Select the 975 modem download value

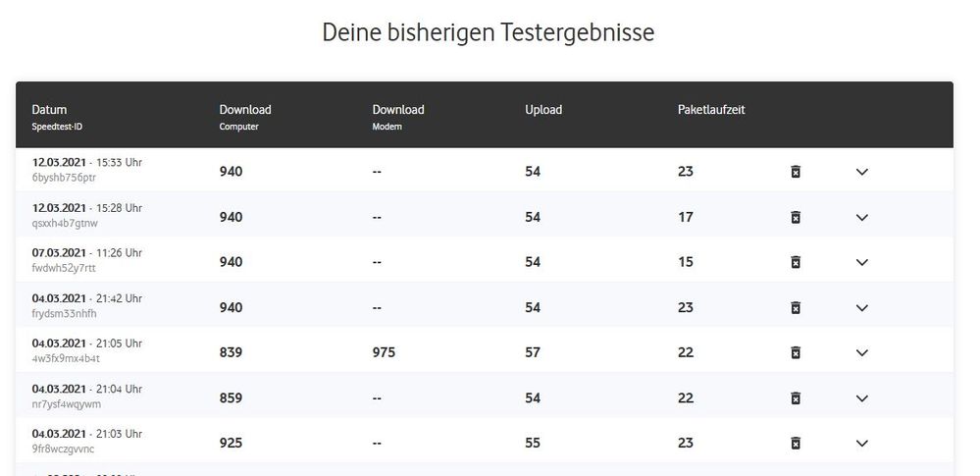[x=384, y=352]
